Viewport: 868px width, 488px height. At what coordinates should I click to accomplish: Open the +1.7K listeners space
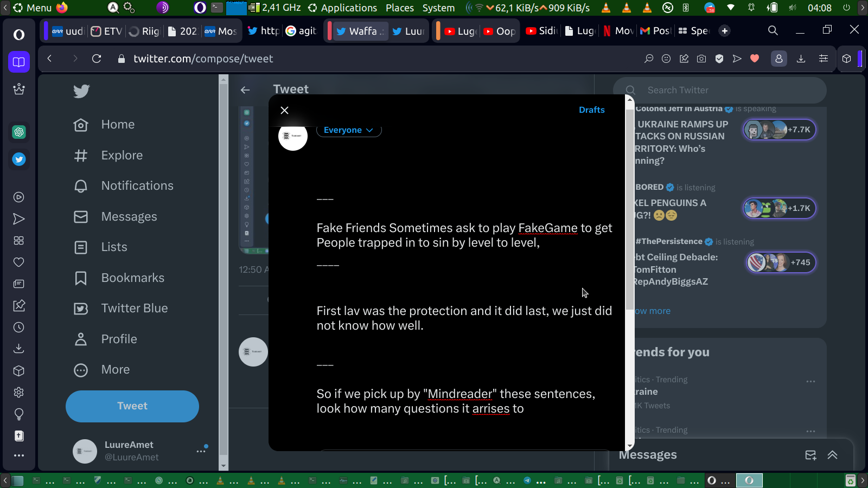[779, 208]
